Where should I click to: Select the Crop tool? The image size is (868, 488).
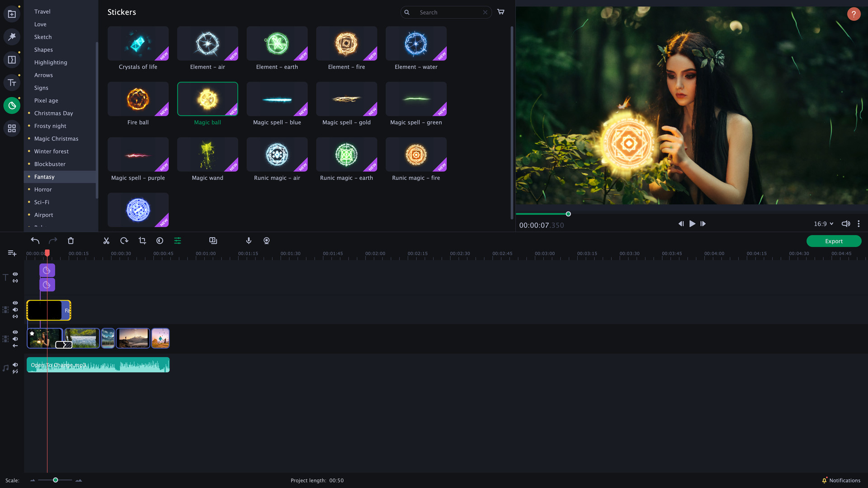click(142, 240)
